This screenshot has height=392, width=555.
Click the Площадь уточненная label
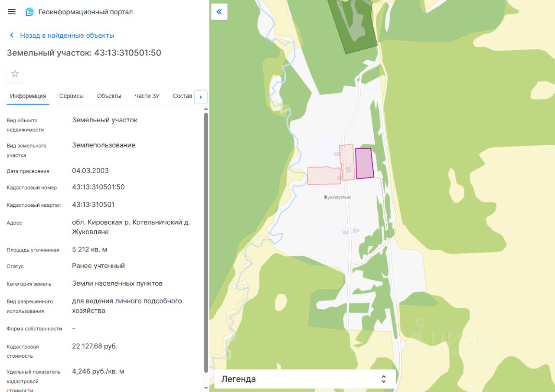(33, 250)
